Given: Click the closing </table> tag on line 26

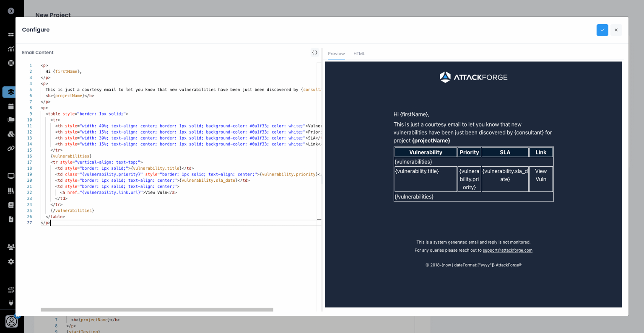Looking at the screenshot, I should point(55,217).
